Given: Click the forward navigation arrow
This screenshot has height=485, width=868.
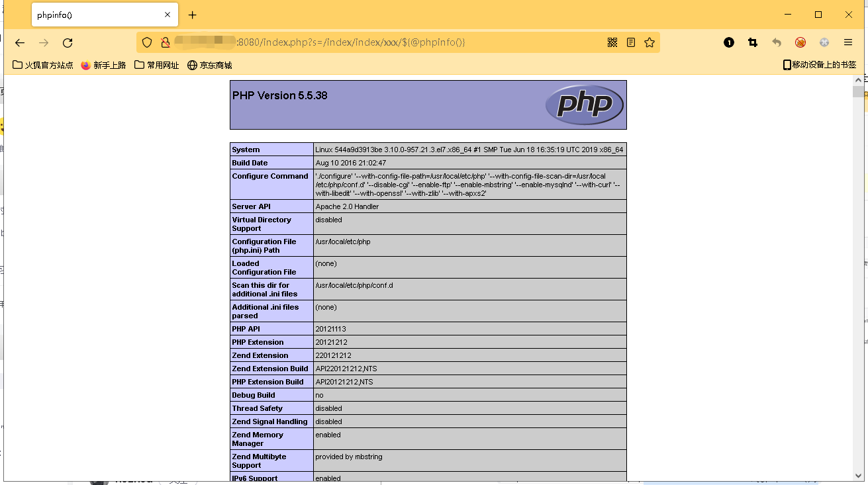Looking at the screenshot, I should point(44,42).
